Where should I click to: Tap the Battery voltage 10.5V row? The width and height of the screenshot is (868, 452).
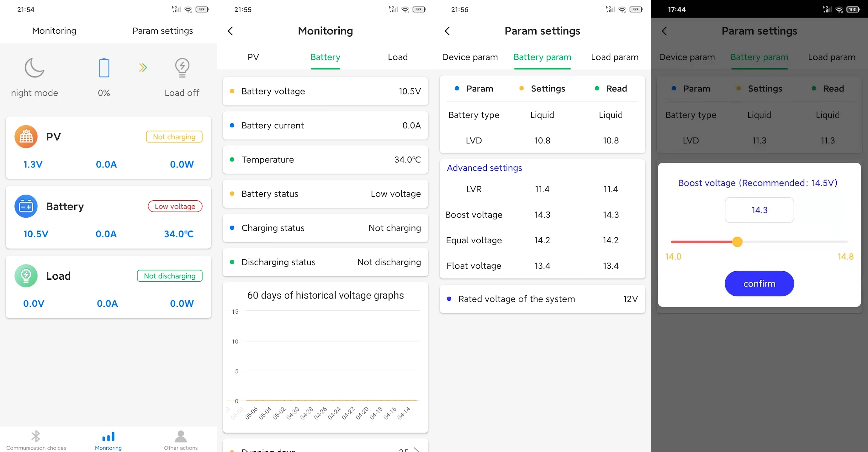pyautogui.click(x=325, y=91)
